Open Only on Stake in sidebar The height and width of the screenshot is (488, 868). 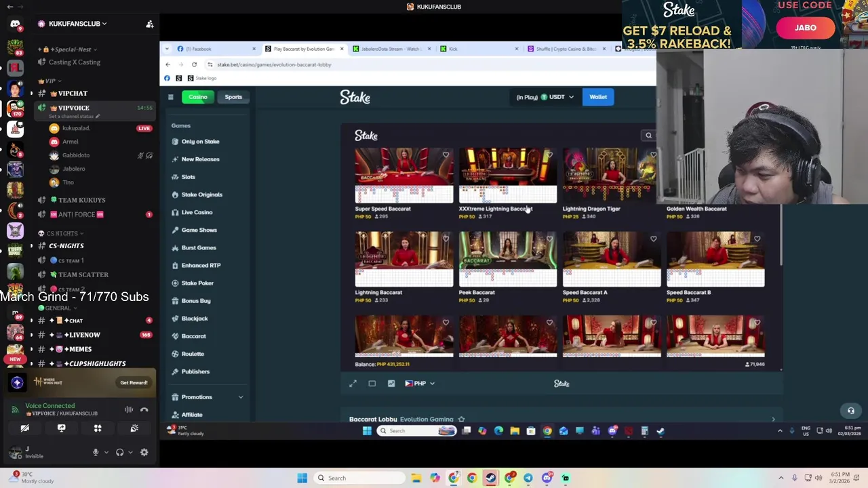pyautogui.click(x=200, y=142)
